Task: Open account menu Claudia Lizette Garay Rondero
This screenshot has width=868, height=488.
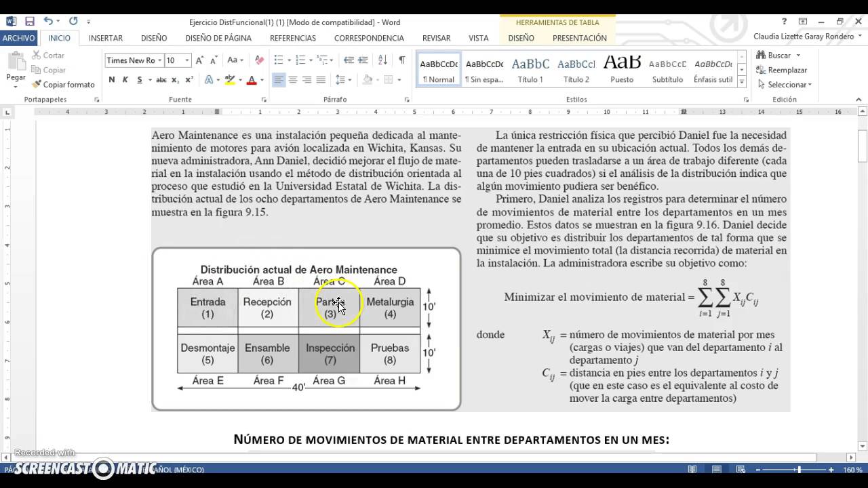Action: tap(806, 37)
